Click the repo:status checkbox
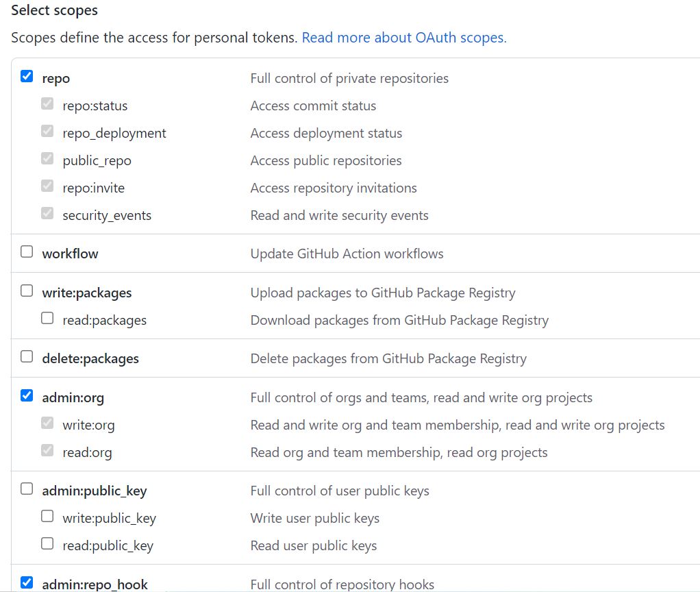This screenshot has height=592, width=700. coord(47,103)
